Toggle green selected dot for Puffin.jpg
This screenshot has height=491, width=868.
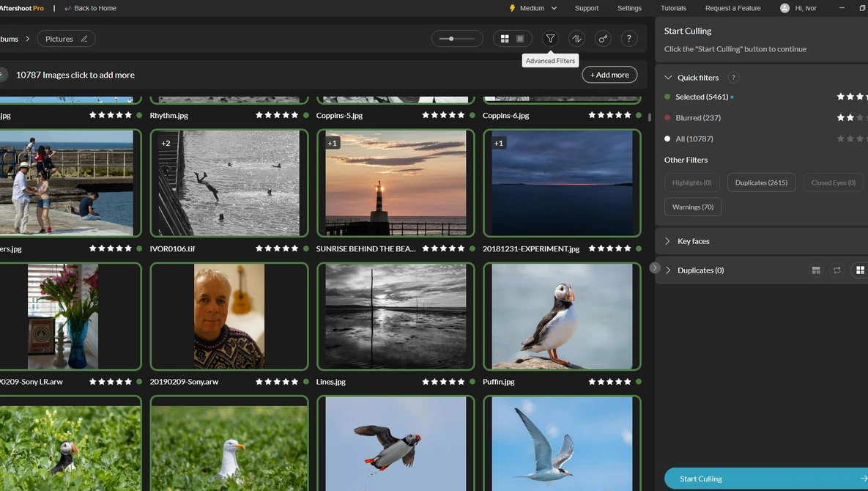[x=638, y=381]
